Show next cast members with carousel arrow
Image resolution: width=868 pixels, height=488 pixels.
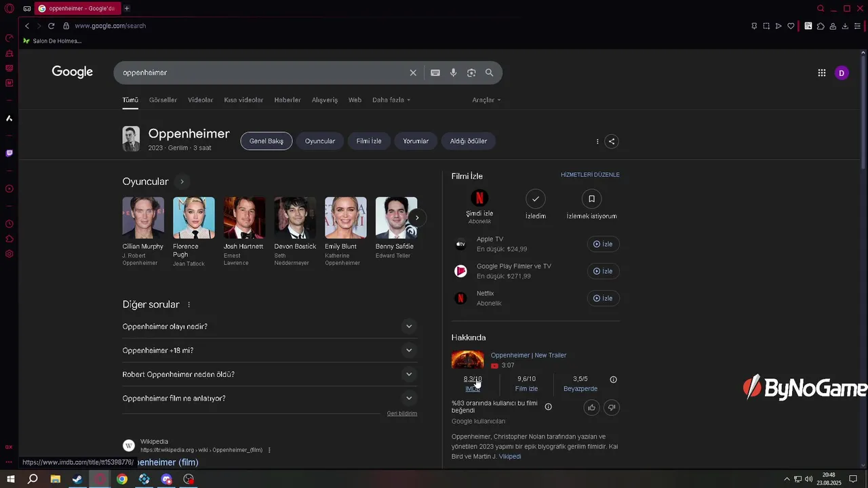417,218
